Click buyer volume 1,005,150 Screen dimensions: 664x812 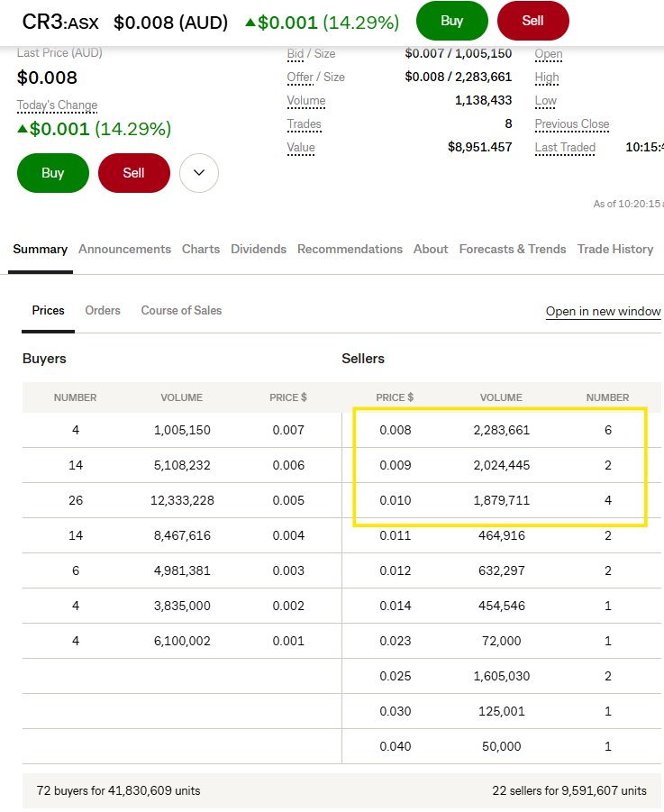pos(182,430)
